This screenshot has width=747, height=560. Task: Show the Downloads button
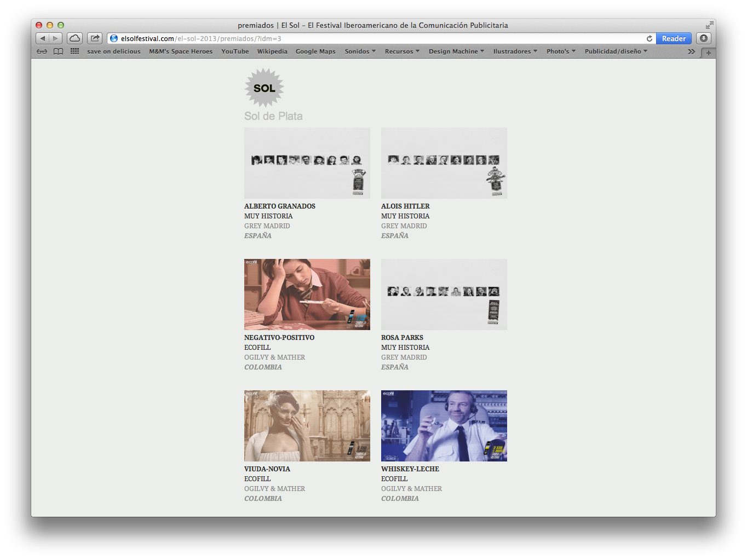[704, 38]
